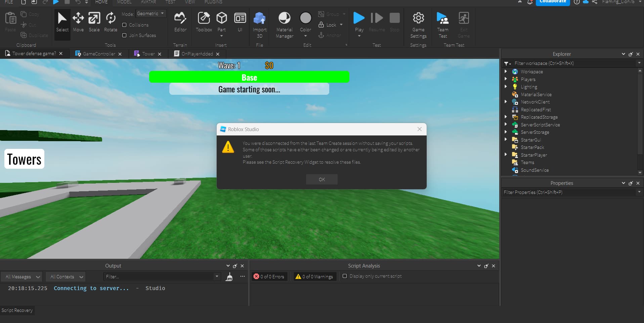This screenshot has width=644, height=323.
Task: Click the Filter workspace input field
Action: pos(574,63)
